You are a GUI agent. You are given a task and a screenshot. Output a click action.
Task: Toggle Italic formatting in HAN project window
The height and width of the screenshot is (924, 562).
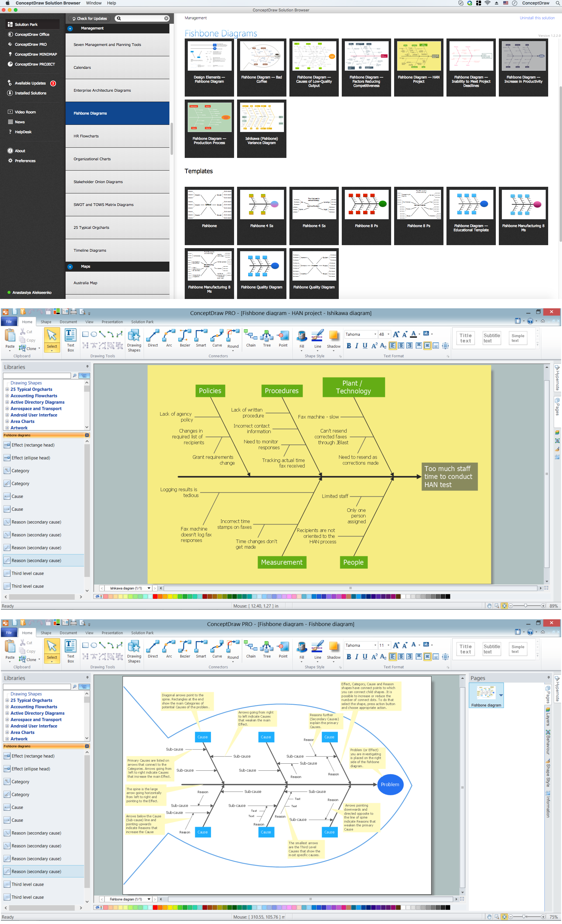click(357, 345)
